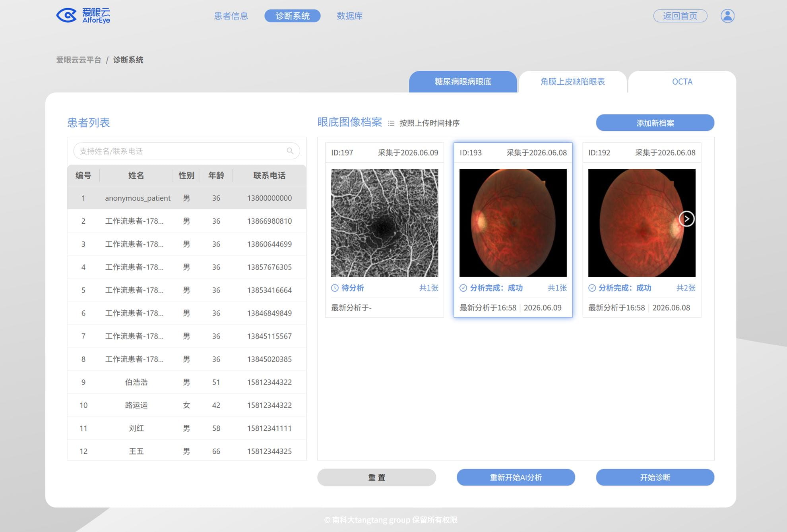The height and width of the screenshot is (532, 787).
Task: Click the 眼底图像档案 heading
Action: (350, 122)
